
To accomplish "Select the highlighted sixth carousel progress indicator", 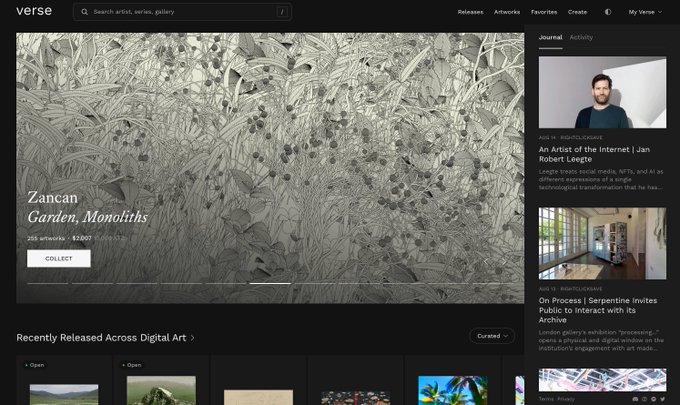I will (270, 283).
